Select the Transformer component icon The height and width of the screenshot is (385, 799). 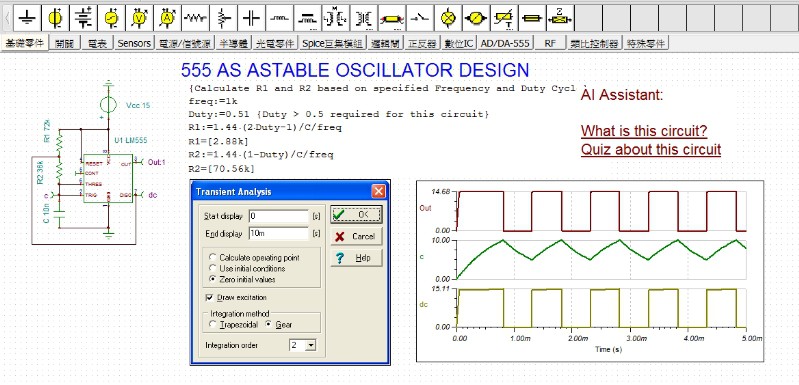coord(363,18)
